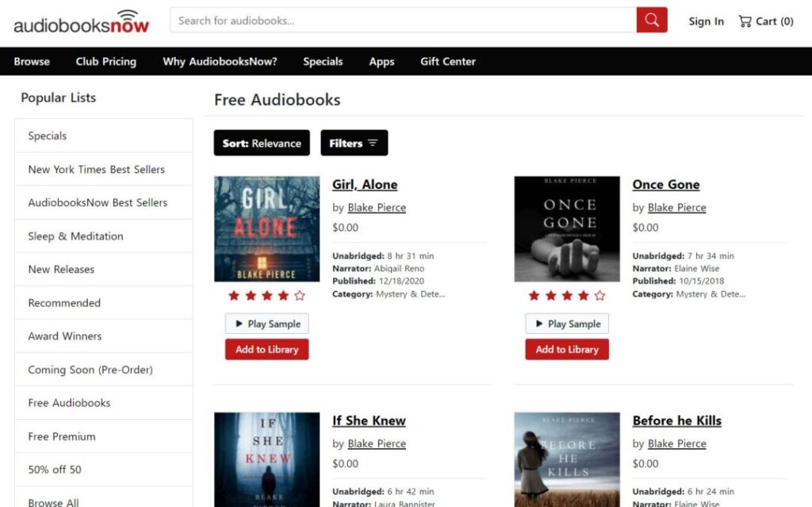
Task: Open the New Releases list
Action: (x=104, y=269)
